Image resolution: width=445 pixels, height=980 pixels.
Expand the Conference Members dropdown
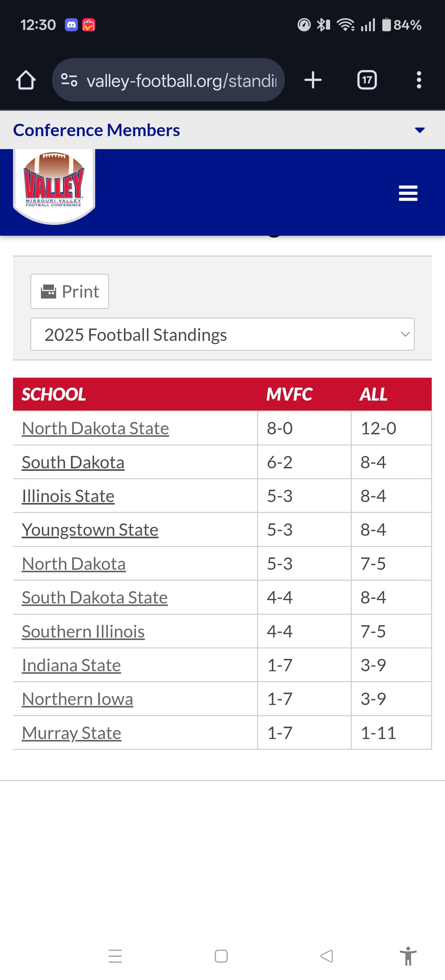pos(420,130)
